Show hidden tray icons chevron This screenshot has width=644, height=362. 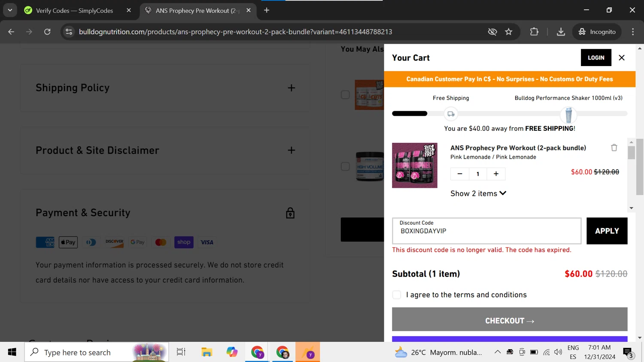[x=497, y=352]
